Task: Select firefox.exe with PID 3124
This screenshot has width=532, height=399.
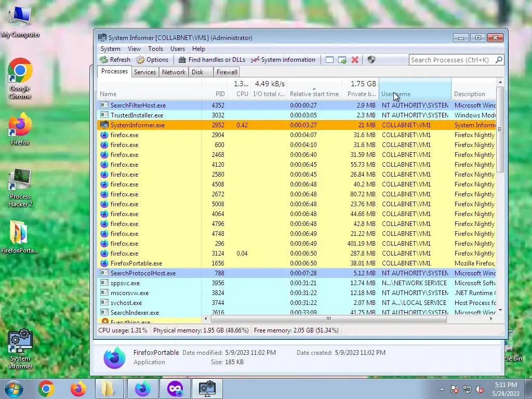Action: [x=297, y=253]
